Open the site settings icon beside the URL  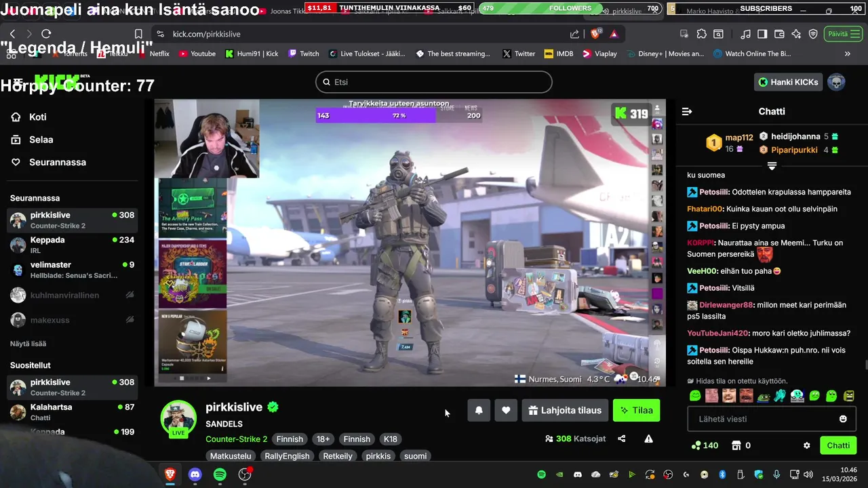tap(160, 34)
